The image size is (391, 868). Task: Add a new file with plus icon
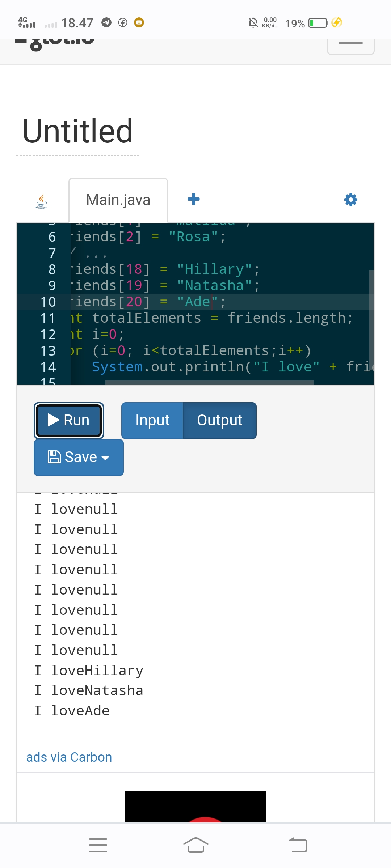194,199
